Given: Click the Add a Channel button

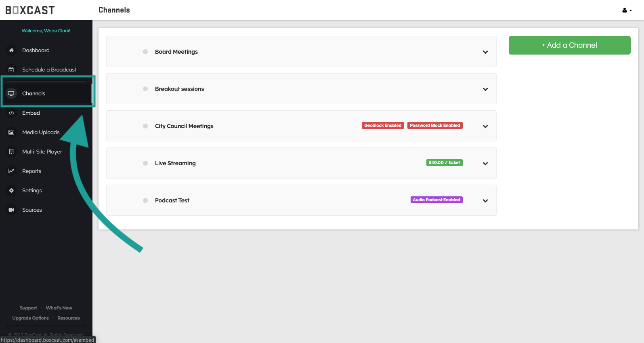Looking at the screenshot, I should pos(569,45).
